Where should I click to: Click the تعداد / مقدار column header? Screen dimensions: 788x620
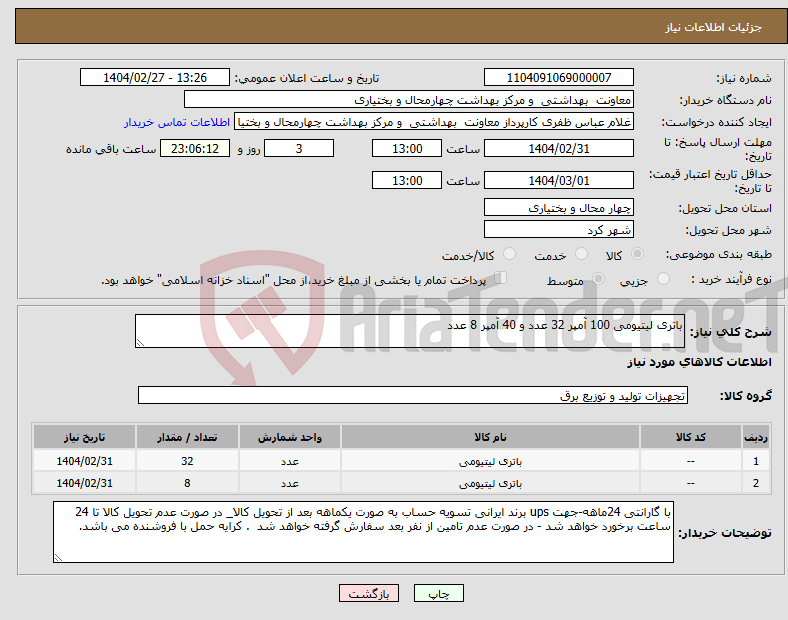187,437
